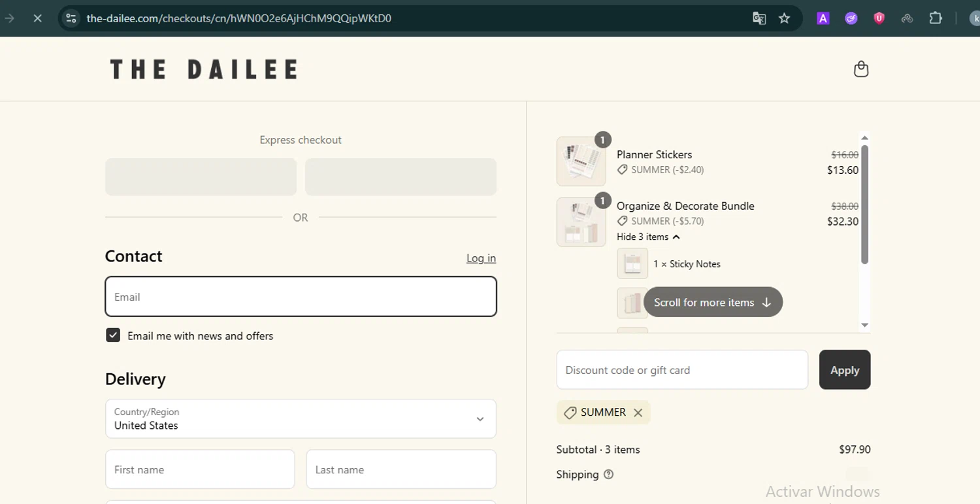Click the 1 × Sticky Notes text

pos(687,264)
